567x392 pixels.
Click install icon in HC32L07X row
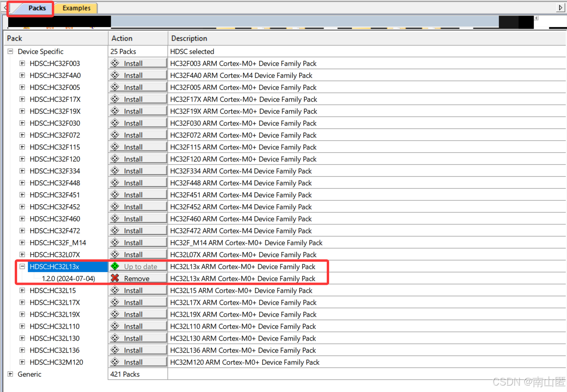(x=115, y=254)
